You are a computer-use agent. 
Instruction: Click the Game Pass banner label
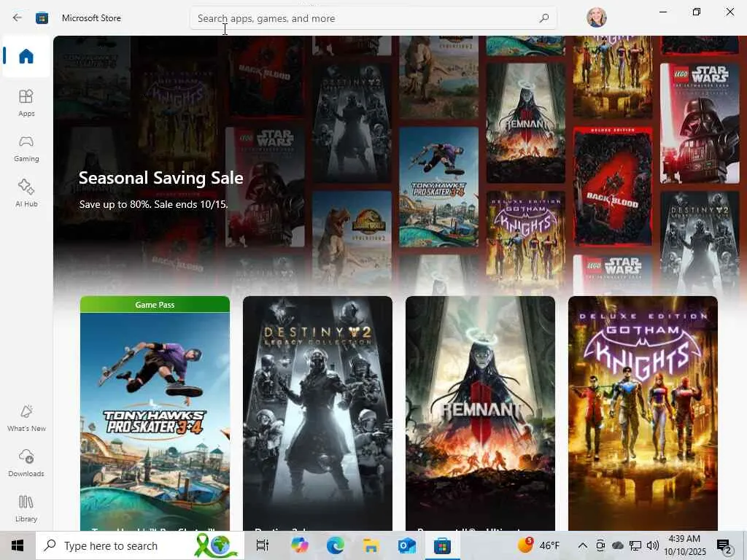pos(155,305)
